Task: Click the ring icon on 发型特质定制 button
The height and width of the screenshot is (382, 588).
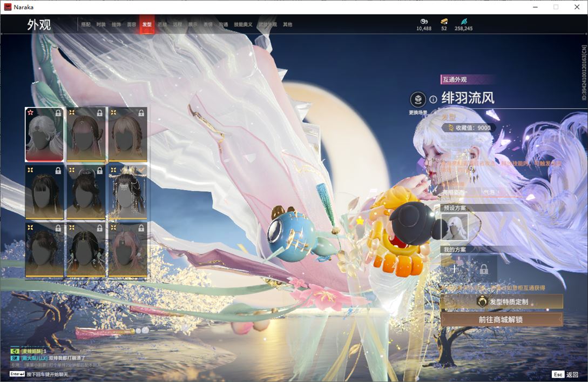Action: [482, 301]
